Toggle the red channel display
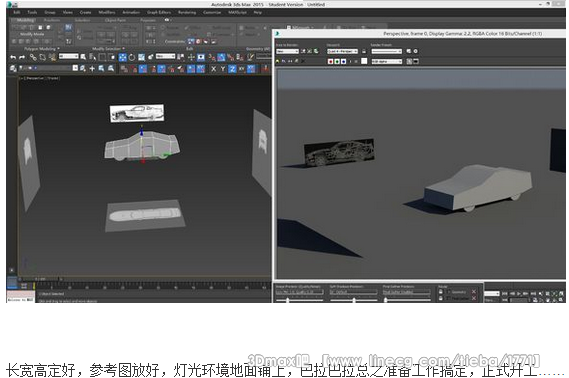 click(x=331, y=62)
